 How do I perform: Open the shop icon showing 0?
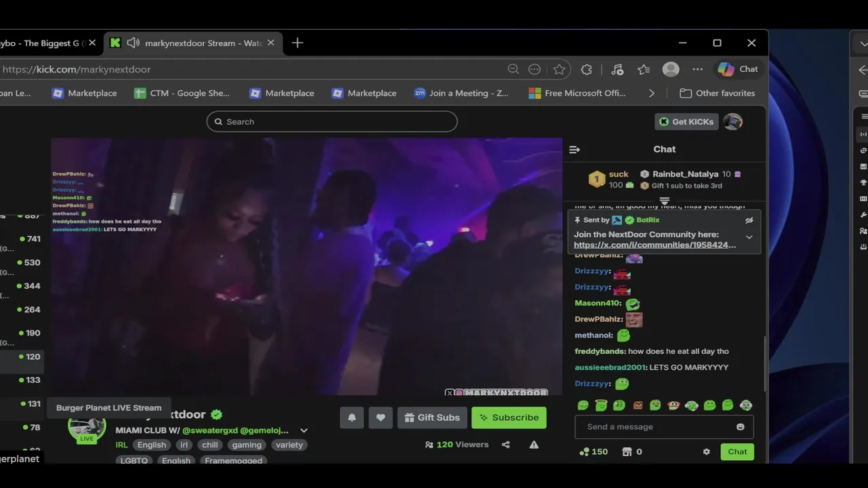click(x=632, y=451)
